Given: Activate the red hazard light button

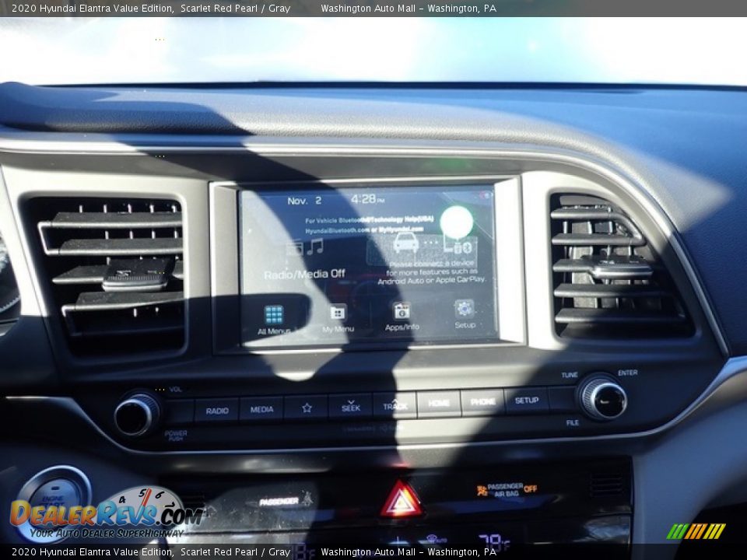Looking at the screenshot, I should coord(402,499).
